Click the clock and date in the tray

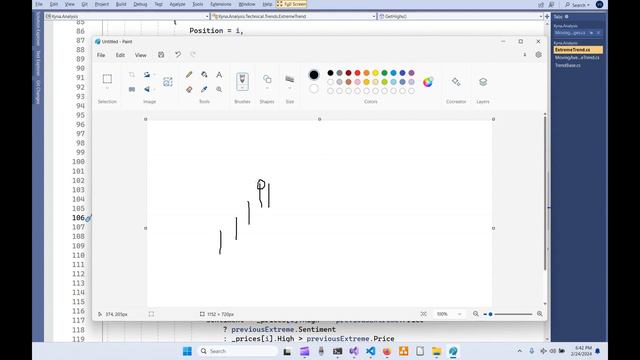click(x=582, y=351)
